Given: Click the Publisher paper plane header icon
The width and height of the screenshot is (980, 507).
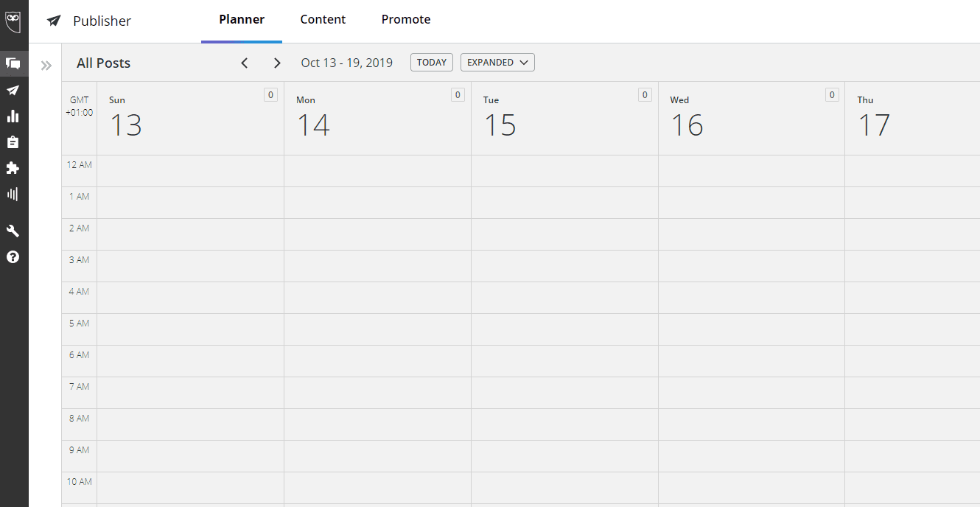Looking at the screenshot, I should coord(54,21).
